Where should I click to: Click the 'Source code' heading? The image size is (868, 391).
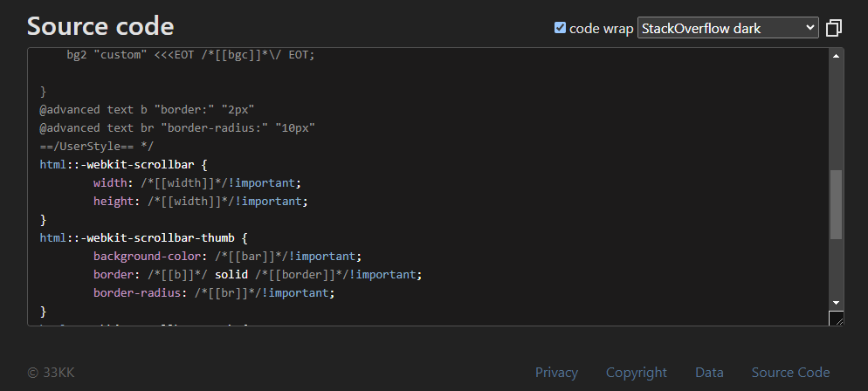(100, 26)
